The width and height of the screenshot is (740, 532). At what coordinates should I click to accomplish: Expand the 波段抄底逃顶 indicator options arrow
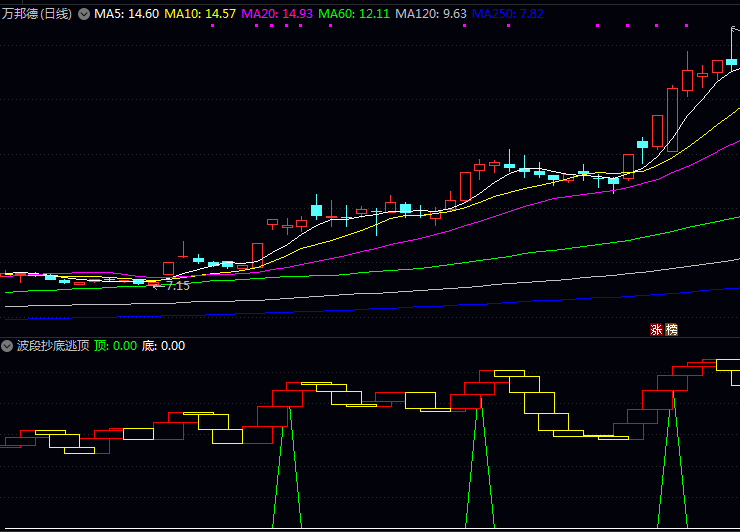point(8,346)
